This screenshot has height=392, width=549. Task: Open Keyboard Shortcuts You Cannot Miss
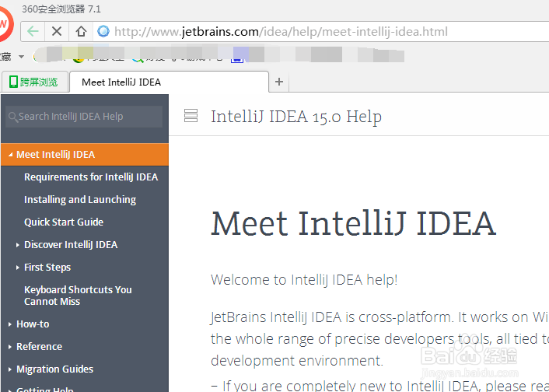click(78, 296)
